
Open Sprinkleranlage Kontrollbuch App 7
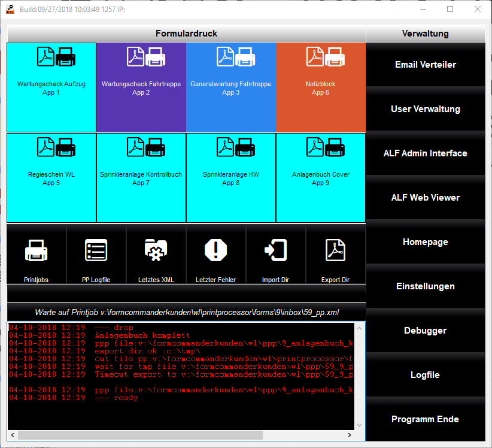click(141, 177)
